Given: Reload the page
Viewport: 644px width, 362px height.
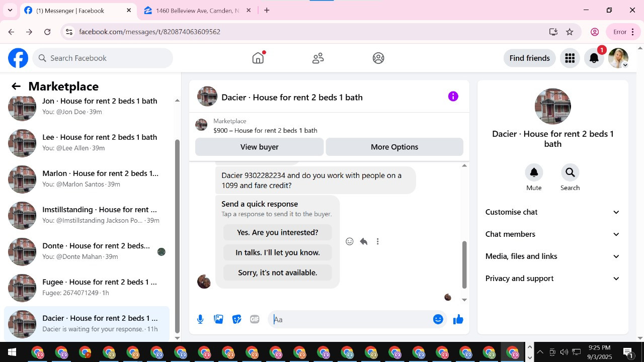Looking at the screenshot, I should point(47,32).
